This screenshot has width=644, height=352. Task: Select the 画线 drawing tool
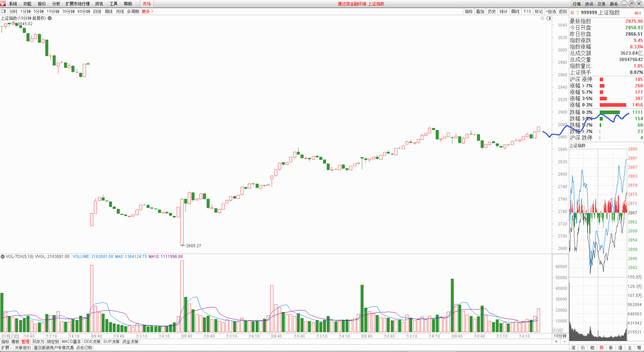[x=515, y=11]
